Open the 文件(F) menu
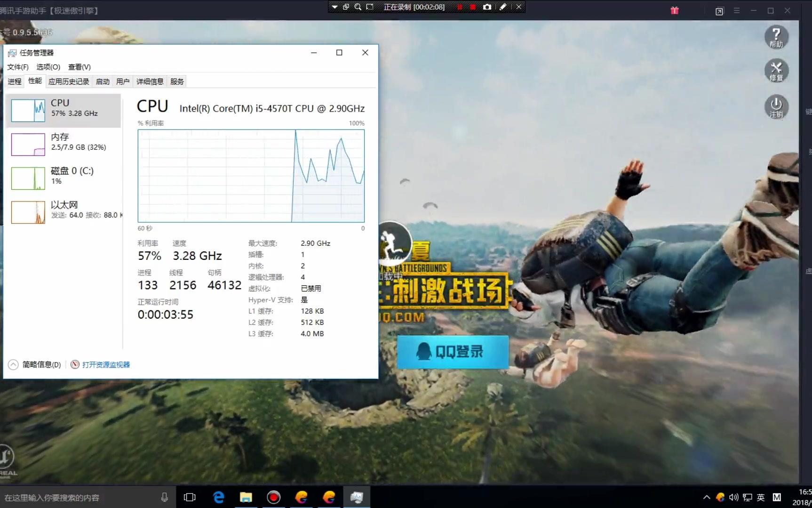This screenshot has width=812, height=508. (x=18, y=67)
